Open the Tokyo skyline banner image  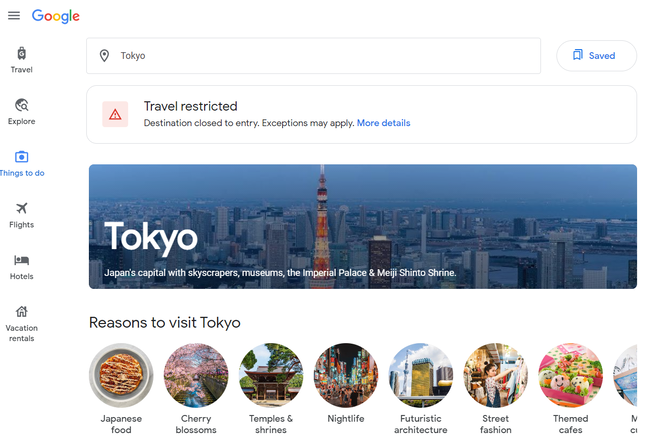coord(363,226)
